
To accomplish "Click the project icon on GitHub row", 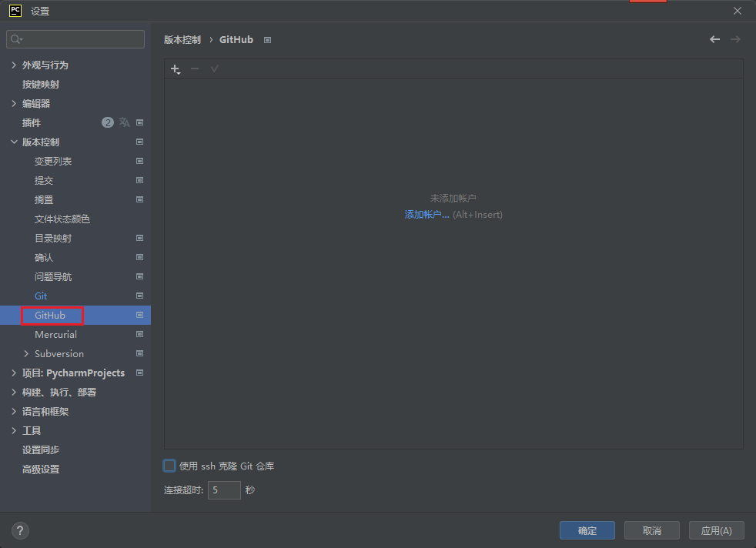I will tap(140, 316).
